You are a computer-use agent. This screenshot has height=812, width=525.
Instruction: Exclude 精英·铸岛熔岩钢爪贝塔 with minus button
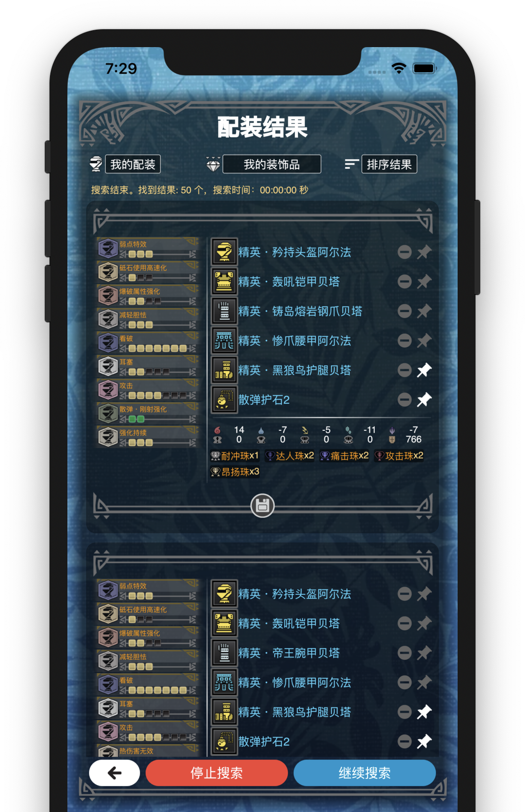[404, 311]
